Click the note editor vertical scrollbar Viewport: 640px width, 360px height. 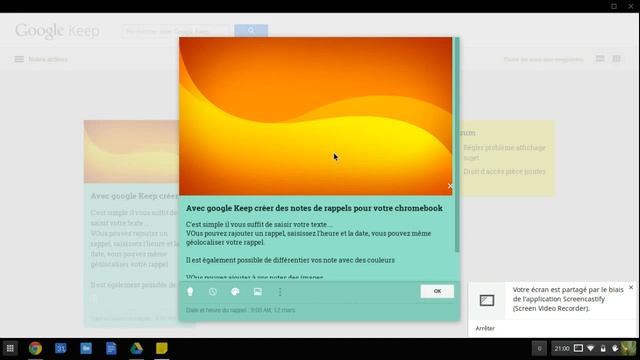point(457,145)
